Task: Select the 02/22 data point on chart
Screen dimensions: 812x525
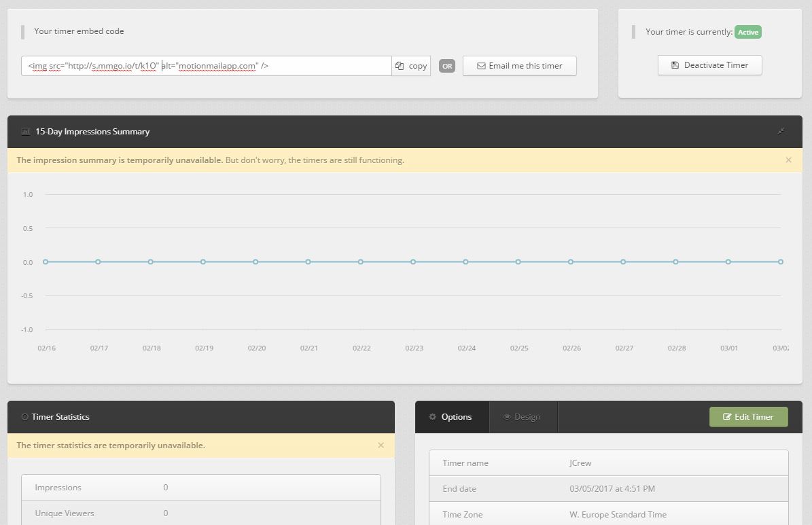Action: point(361,261)
